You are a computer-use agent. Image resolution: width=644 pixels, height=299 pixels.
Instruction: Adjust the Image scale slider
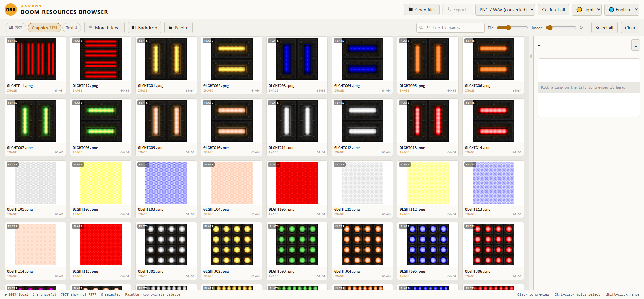[561, 28]
